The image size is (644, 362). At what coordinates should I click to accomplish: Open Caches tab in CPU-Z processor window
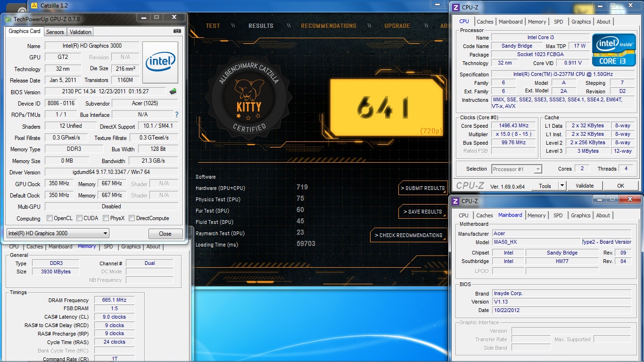(485, 22)
